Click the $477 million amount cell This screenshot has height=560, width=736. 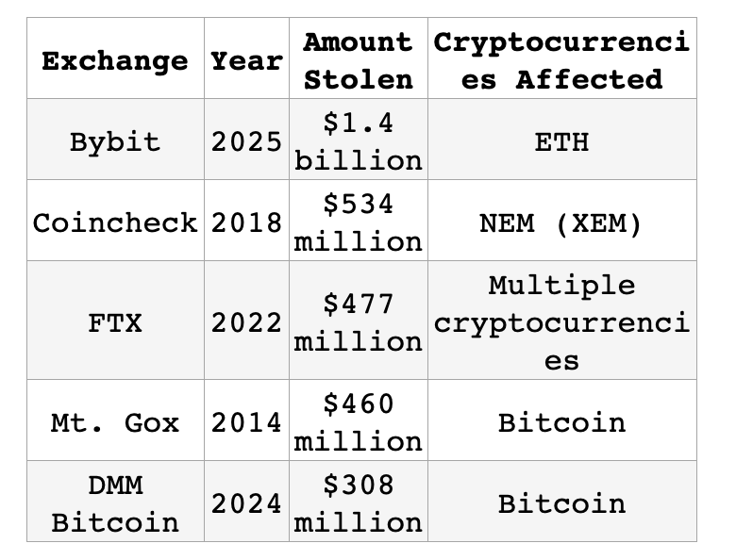tap(358, 322)
